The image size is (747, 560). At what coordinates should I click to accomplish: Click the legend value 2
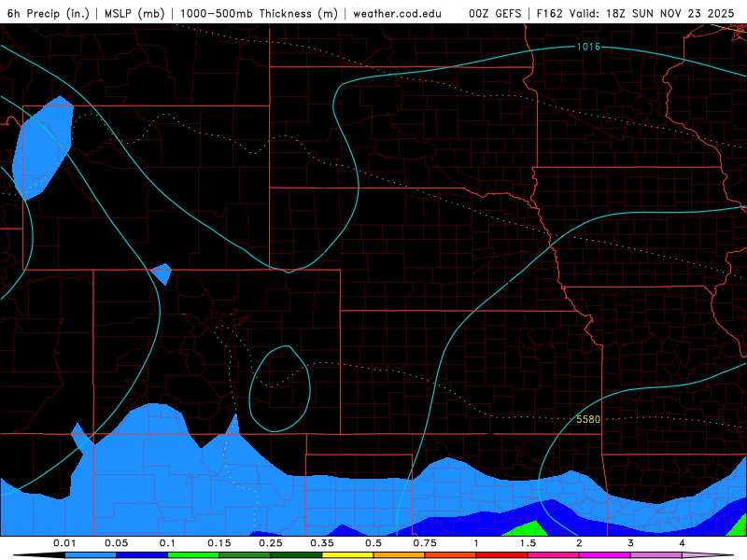click(x=579, y=543)
